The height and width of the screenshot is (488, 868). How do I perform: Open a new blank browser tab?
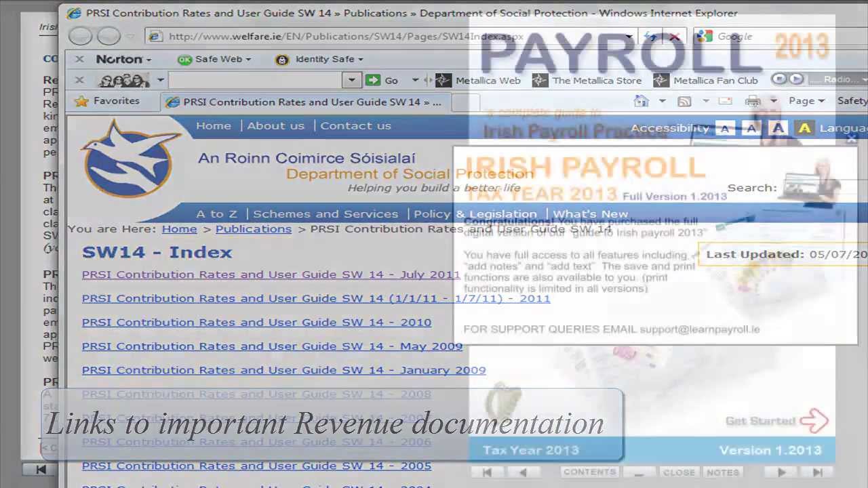tap(465, 102)
